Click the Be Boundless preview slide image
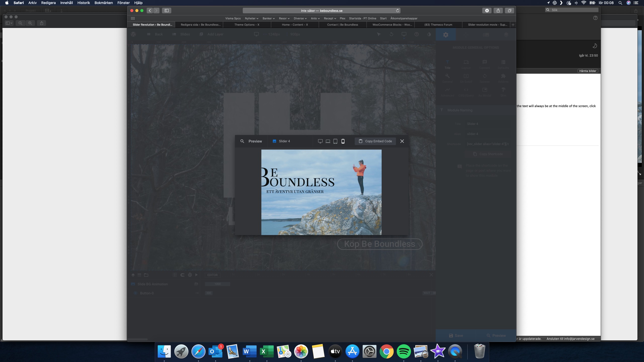The height and width of the screenshot is (362, 644). click(x=321, y=192)
